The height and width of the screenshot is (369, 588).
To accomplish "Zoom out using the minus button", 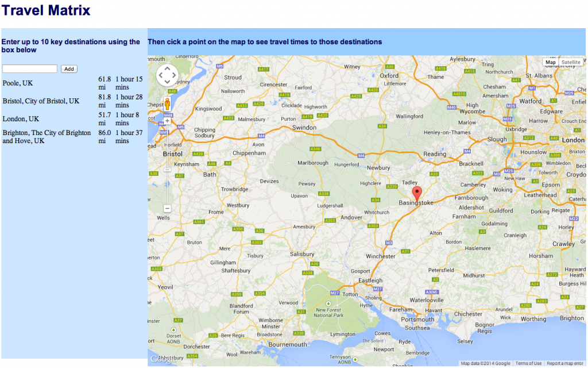I will [167, 208].
